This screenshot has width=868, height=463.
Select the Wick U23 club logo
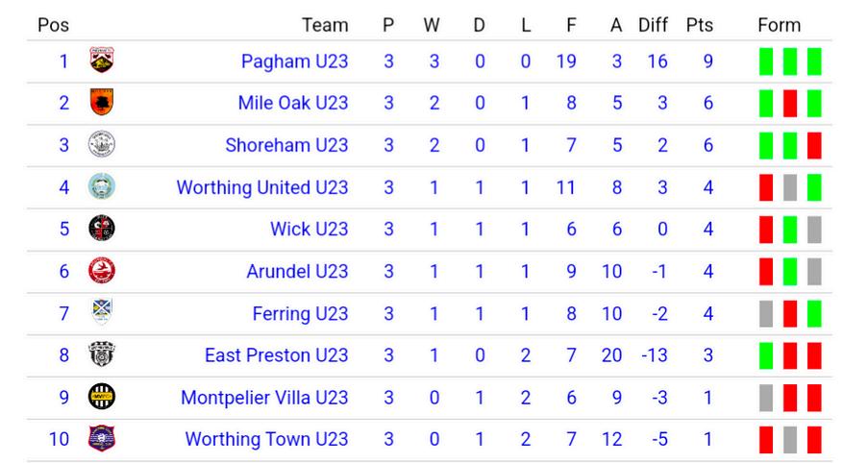coord(102,229)
